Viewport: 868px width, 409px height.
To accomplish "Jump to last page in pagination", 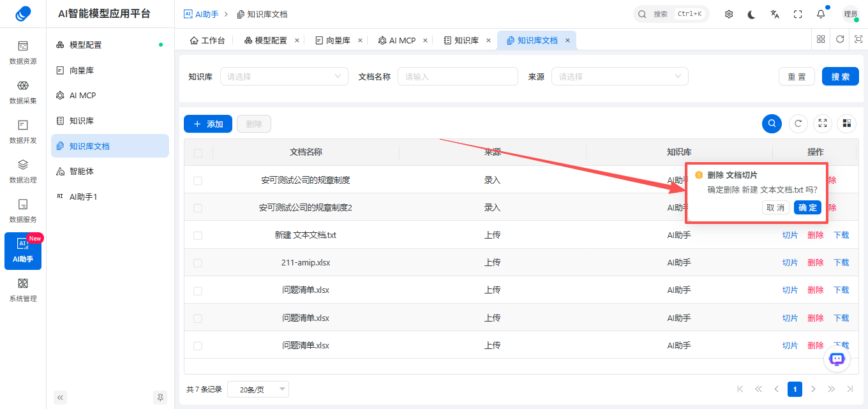I will (x=849, y=389).
